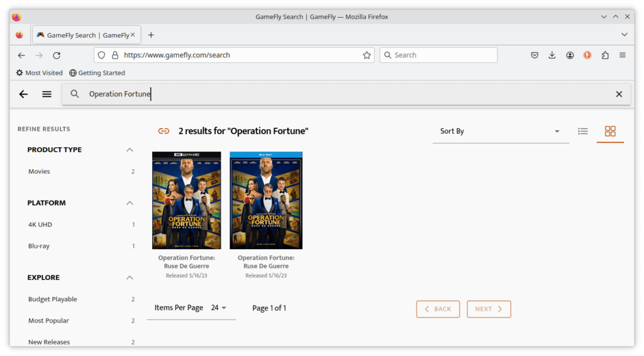Filter by Most Popular
The height and width of the screenshot is (356, 644).
(x=48, y=320)
